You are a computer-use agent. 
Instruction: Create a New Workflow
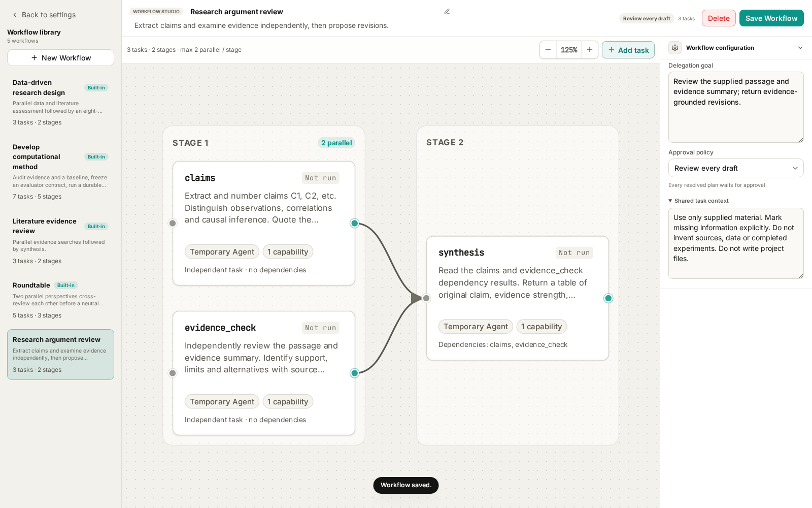tap(60, 58)
